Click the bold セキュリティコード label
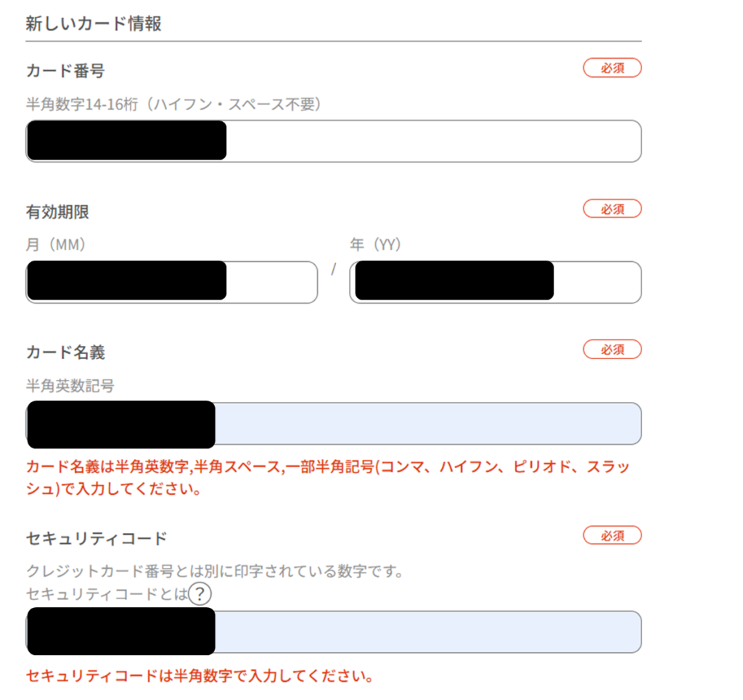Viewport: 743px width, 700px height. click(97, 538)
